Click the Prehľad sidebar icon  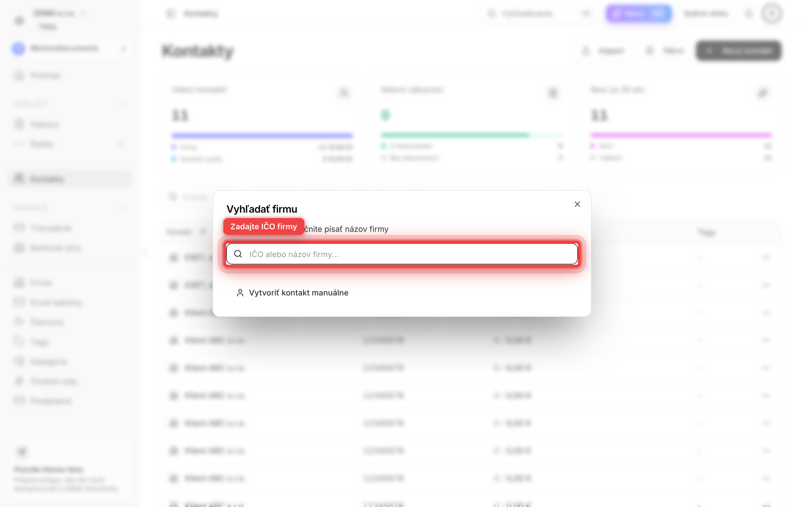click(x=19, y=75)
